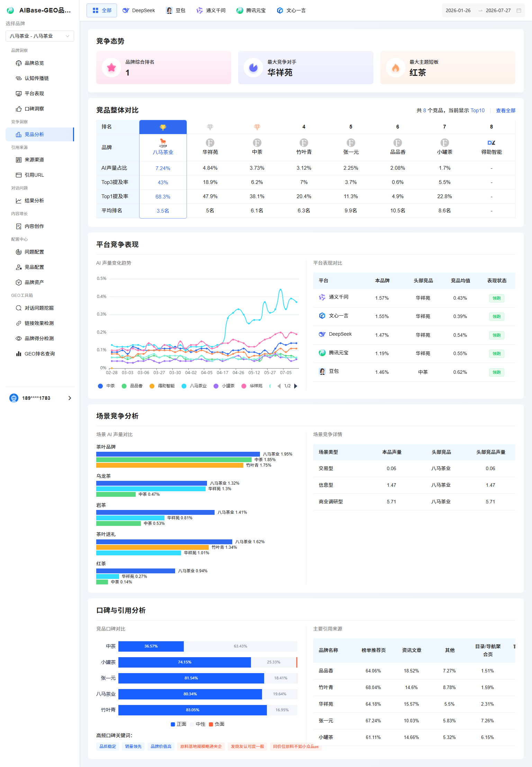Open 口碑洞察 page
This screenshot has width=532, height=767.
[39, 109]
